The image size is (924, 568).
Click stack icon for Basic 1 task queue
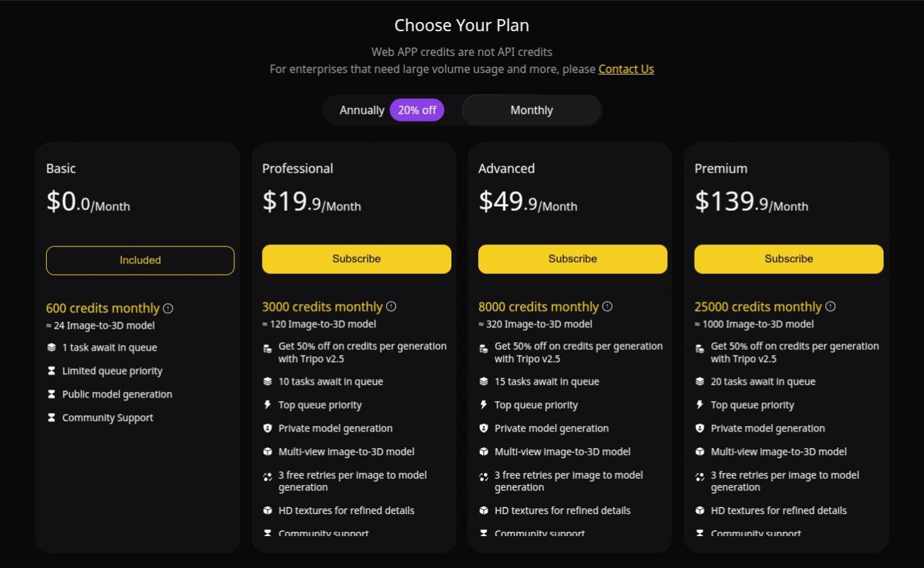pos(51,348)
